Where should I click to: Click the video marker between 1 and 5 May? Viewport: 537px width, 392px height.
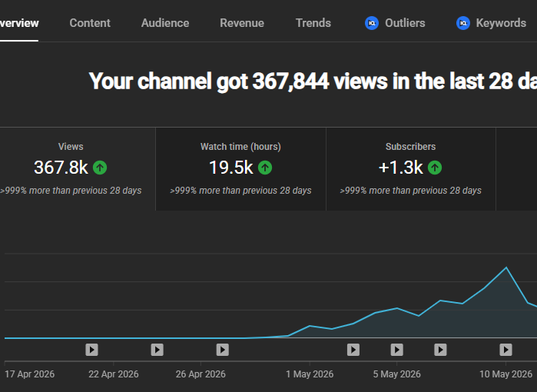click(353, 350)
